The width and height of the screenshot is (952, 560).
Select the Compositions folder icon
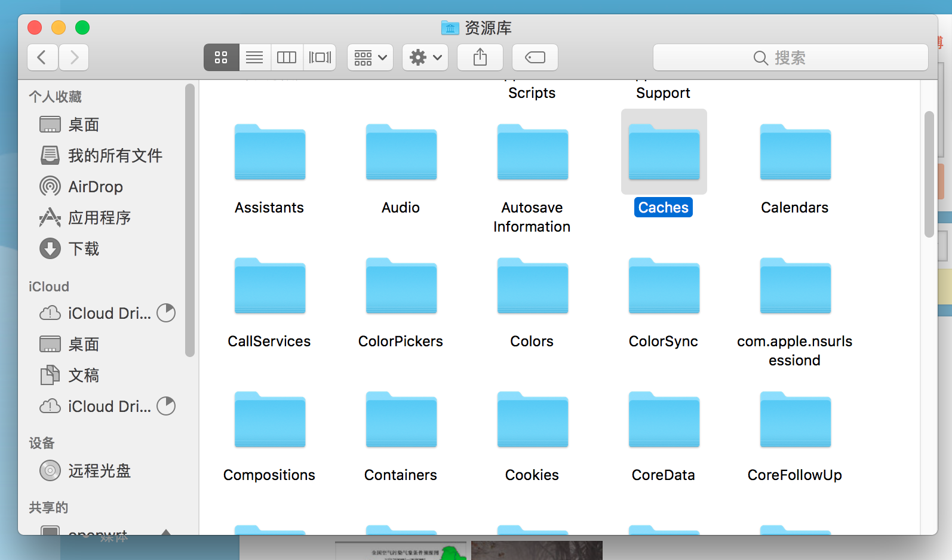(x=270, y=419)
